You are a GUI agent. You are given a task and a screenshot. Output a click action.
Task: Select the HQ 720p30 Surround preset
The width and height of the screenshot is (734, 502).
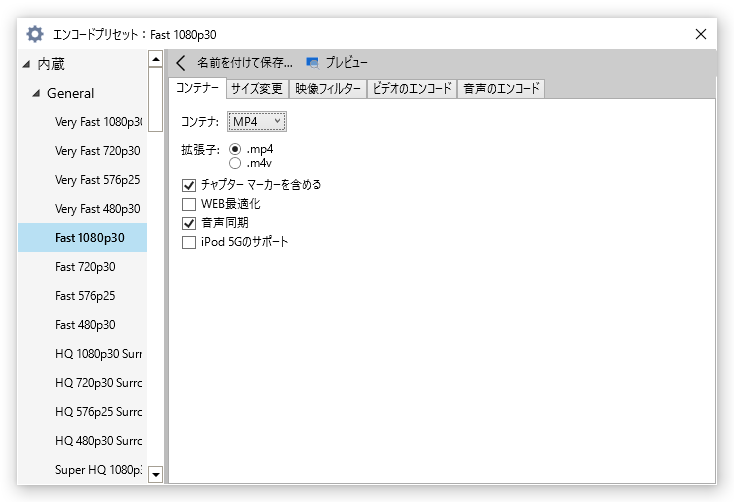pyautogui.click(x=82, y=383)
